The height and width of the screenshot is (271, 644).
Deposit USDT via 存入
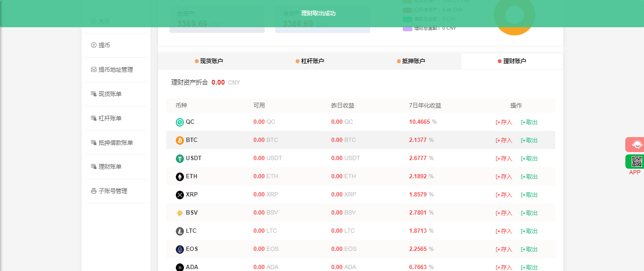(x=504, y=159)
